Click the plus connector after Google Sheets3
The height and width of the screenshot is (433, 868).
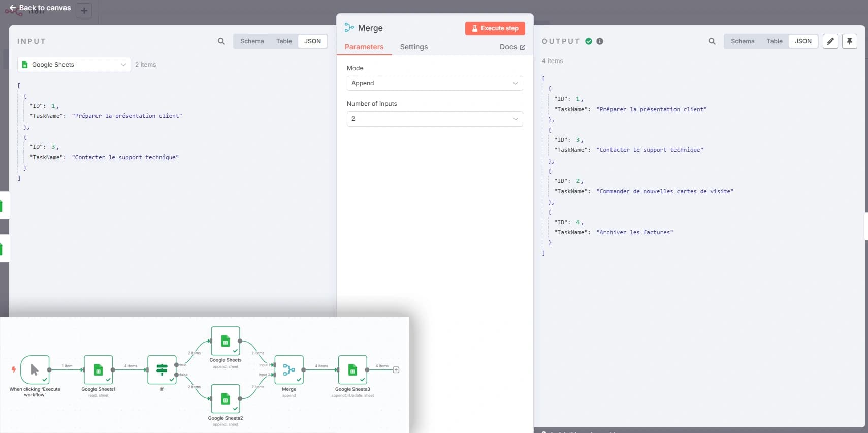click(396, 370)
